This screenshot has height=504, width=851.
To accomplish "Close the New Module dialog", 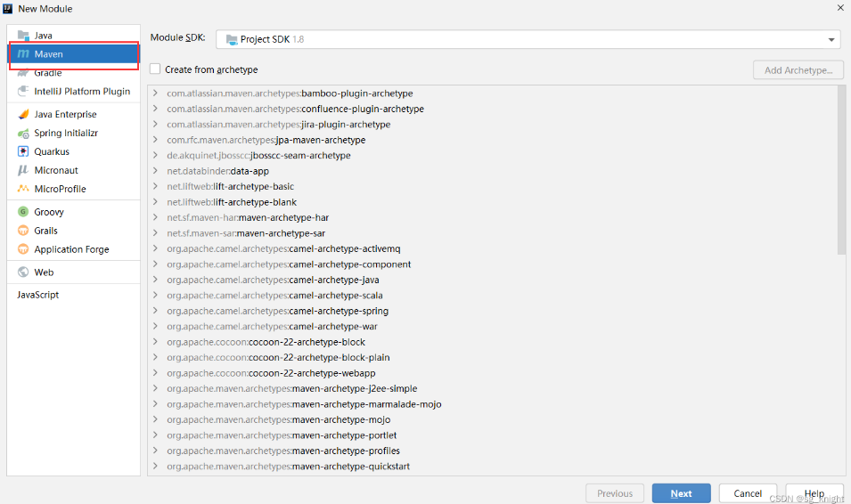I will point(840,8).
